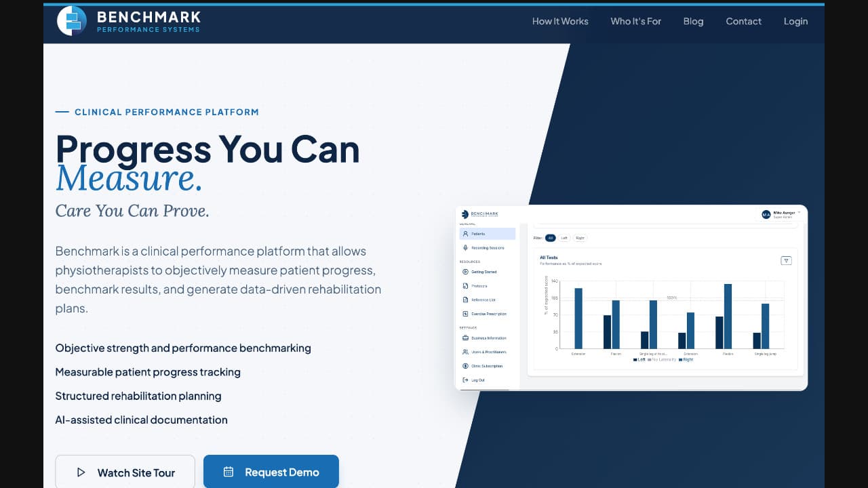868x488 pixels.
Task: Expand the Mike Aunger user dropdown
Action: (x=799, y=213)
